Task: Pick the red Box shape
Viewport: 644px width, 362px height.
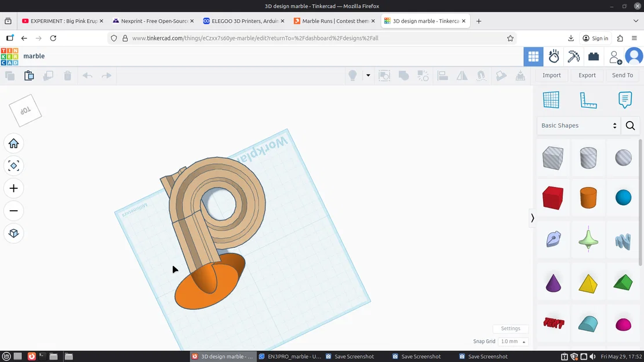Action: coord(552,198)
